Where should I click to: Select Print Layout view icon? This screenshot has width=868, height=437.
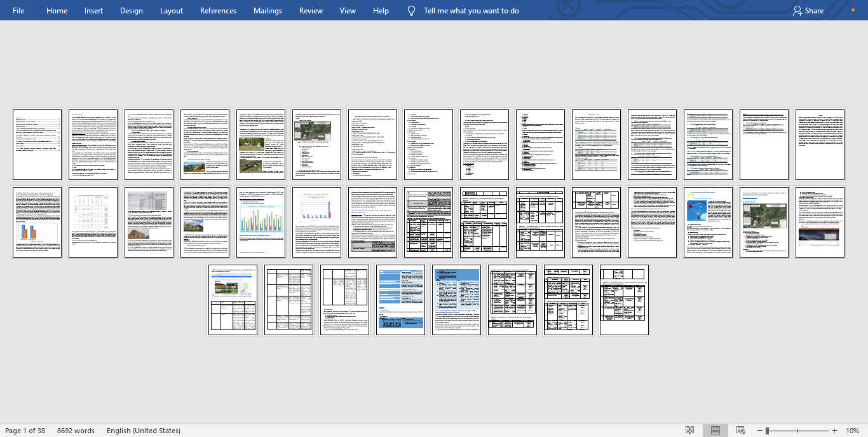[x=715, y=431]
